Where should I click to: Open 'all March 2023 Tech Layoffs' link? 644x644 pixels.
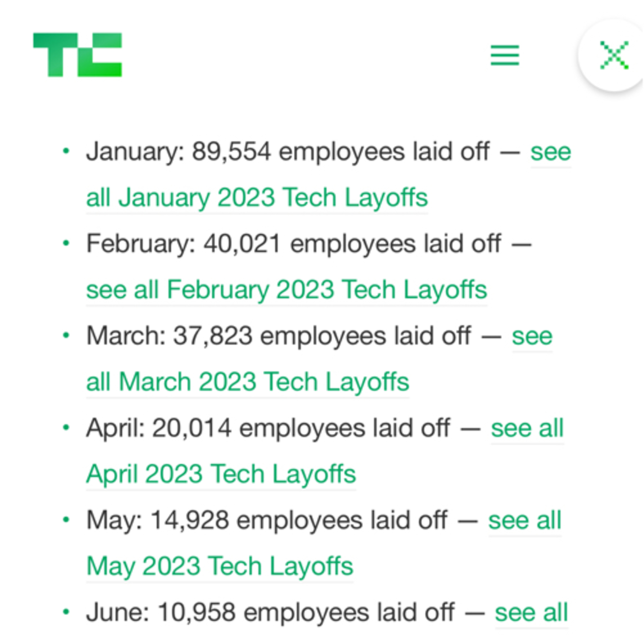(247, 382)
